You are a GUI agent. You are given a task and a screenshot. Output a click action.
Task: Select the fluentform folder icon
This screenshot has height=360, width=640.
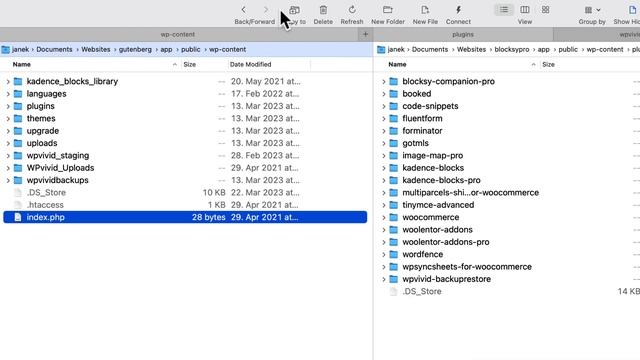393,118
